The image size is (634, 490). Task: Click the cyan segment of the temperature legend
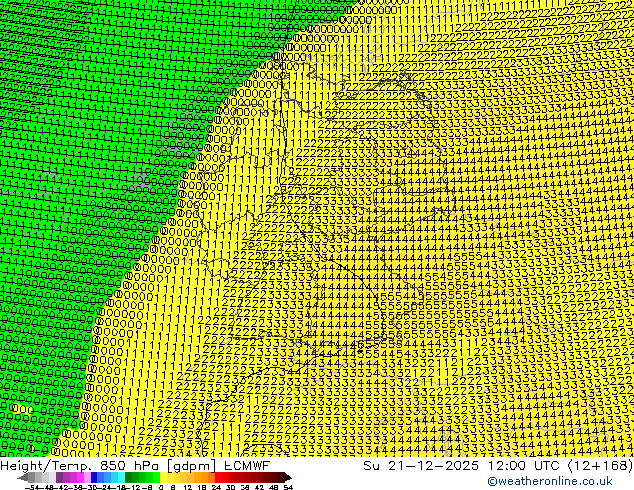pyautogui.click(x=121, y=478)
